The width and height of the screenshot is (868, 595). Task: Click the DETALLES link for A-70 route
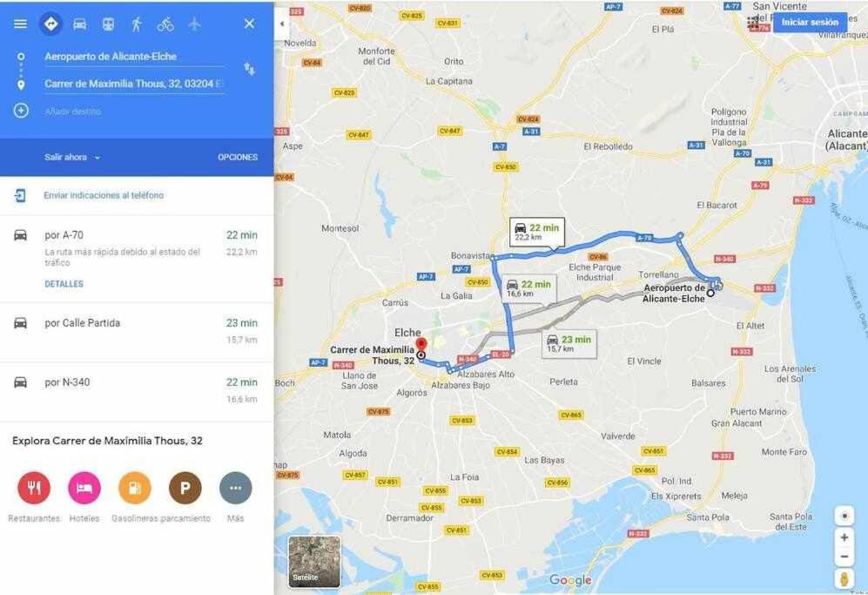coord(64,284)
